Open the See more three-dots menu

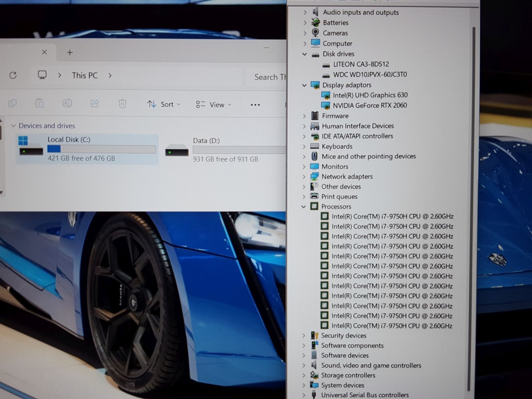click(x=255, y=105)
